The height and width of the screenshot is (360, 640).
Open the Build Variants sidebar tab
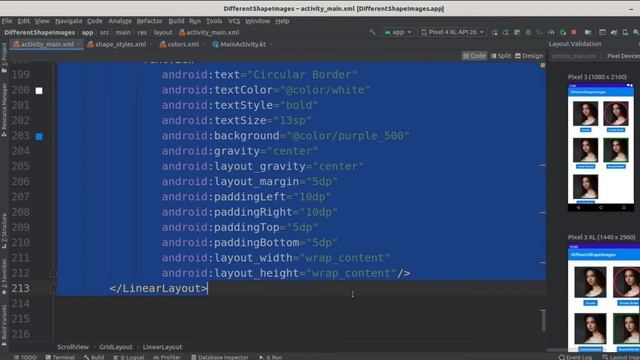pos(4,325)
